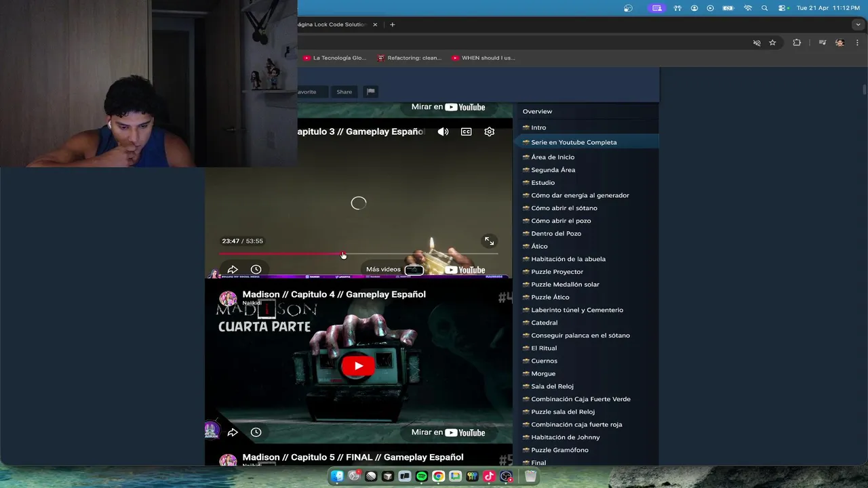Open the Puzzle Proyector section
Screen dimensions: 868x488
pyautogui.click(x=557, y=272)
